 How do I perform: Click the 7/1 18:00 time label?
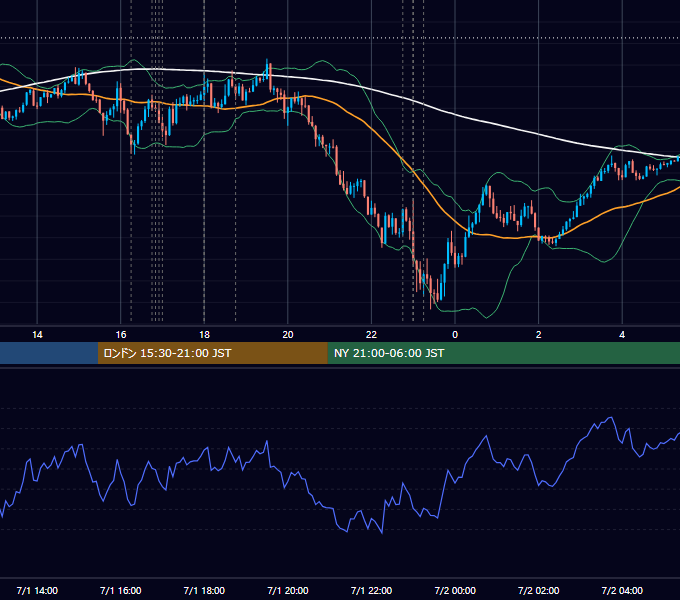pos(204,590)
